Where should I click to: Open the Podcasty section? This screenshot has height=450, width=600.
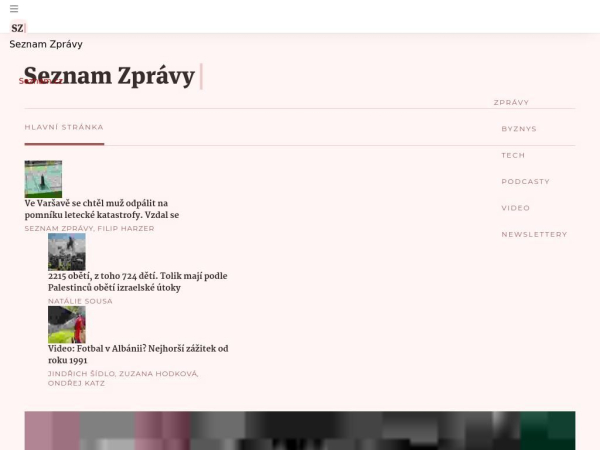click(525, 181)
